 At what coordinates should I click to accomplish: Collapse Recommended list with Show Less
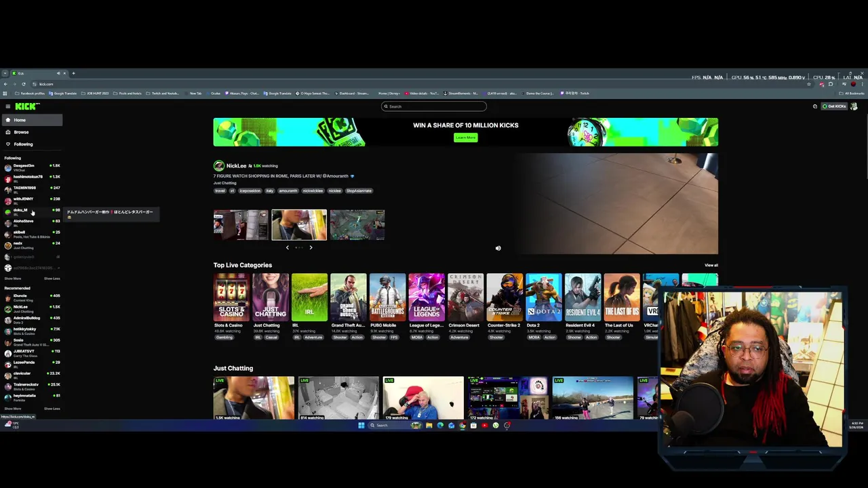52,409
